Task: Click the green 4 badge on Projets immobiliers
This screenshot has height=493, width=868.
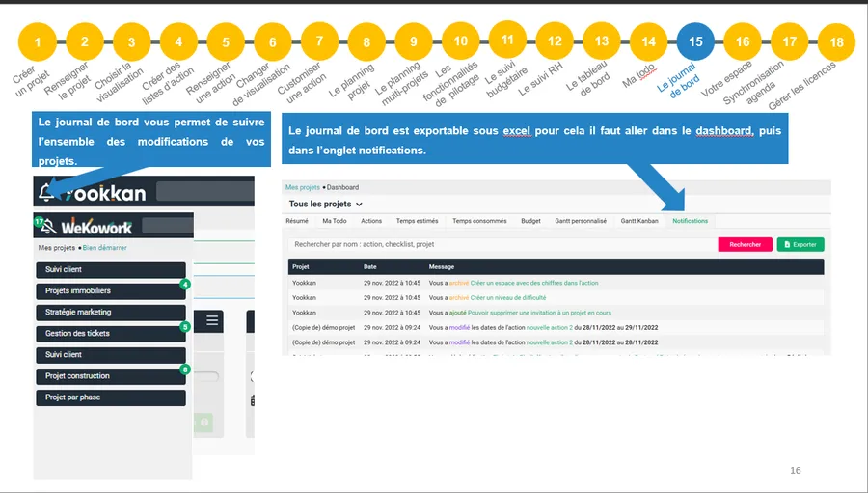Action: point(185,285)
